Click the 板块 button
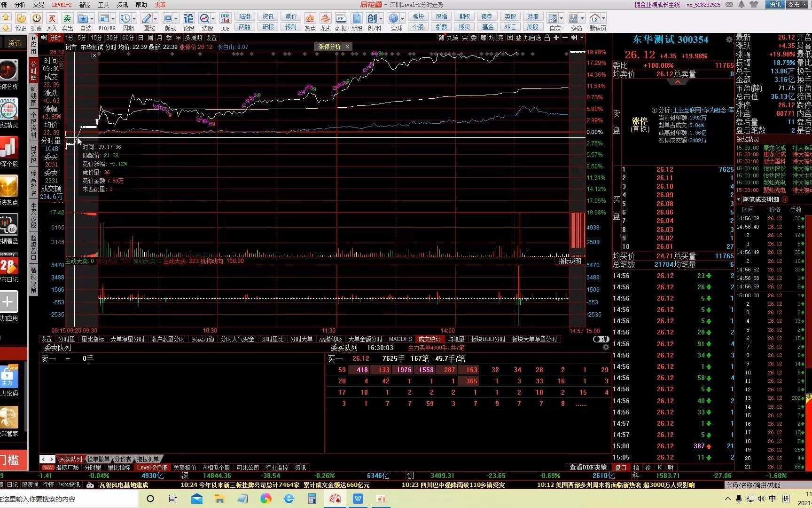 pyautogui.click(x=419, y=16)
